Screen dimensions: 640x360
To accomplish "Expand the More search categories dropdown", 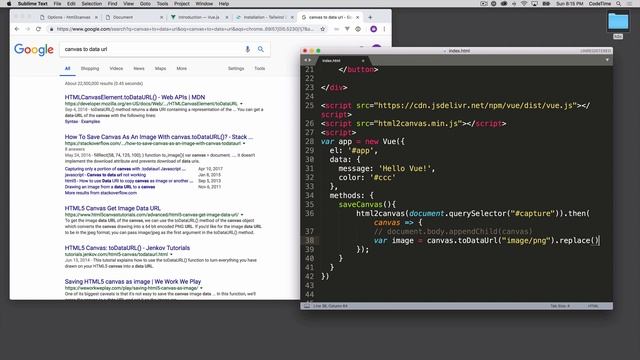I will [182, 69].
